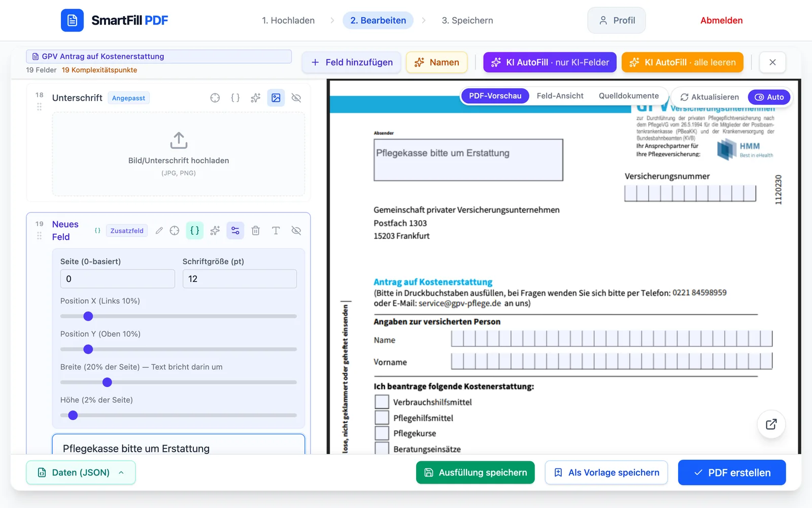
Task: Click text type icon for Neues Feld
Action: (276, 231)
